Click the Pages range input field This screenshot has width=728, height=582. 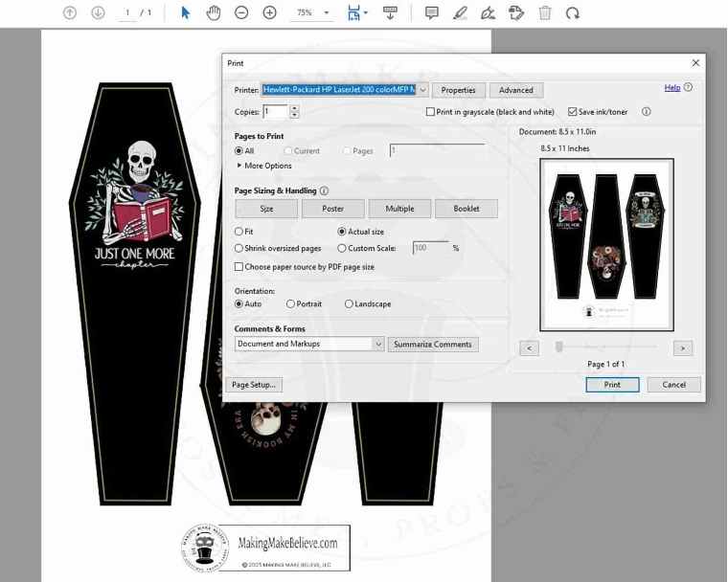click(x=437, y=151)
